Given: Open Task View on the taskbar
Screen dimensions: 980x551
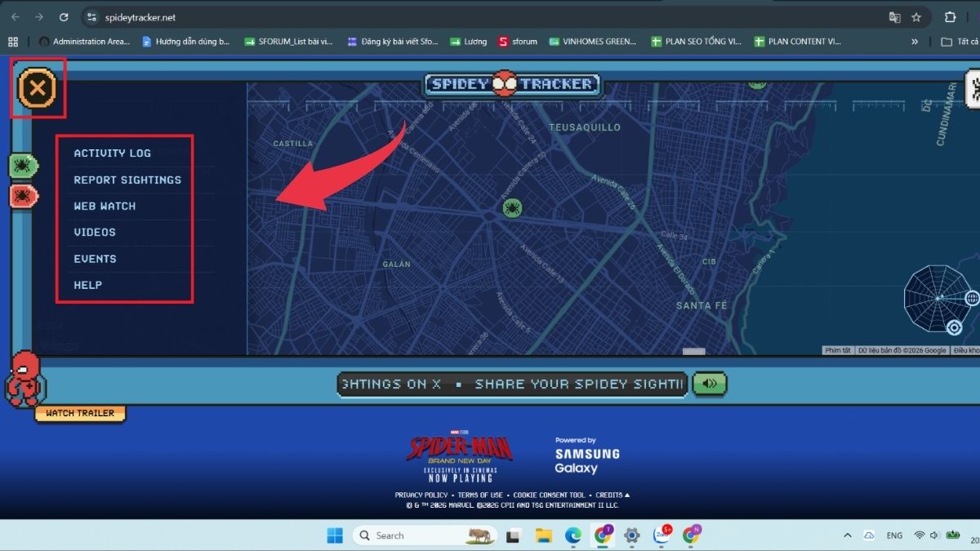Looking at the screenshot, I should point(514,535).
